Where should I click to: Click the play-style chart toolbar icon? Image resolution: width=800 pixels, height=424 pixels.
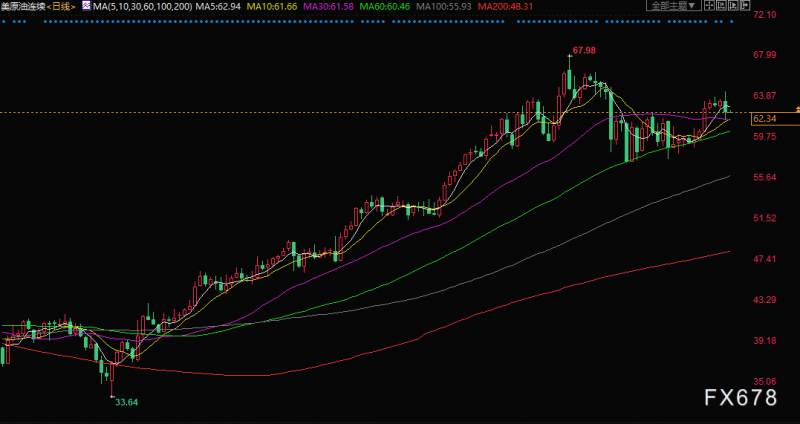pyautogui.click(x=733, y=5)
